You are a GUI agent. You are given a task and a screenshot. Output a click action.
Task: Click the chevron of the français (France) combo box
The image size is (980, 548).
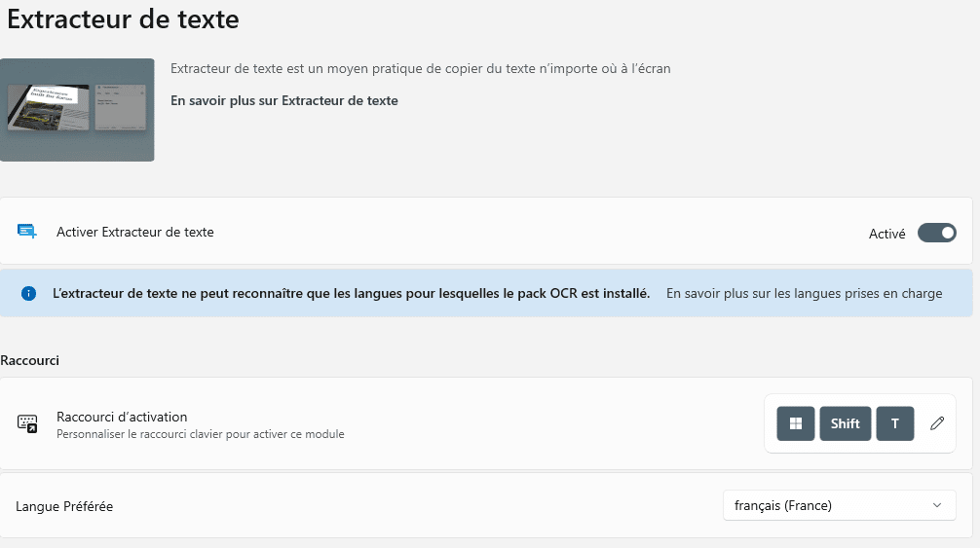click(x=937, y=505)
